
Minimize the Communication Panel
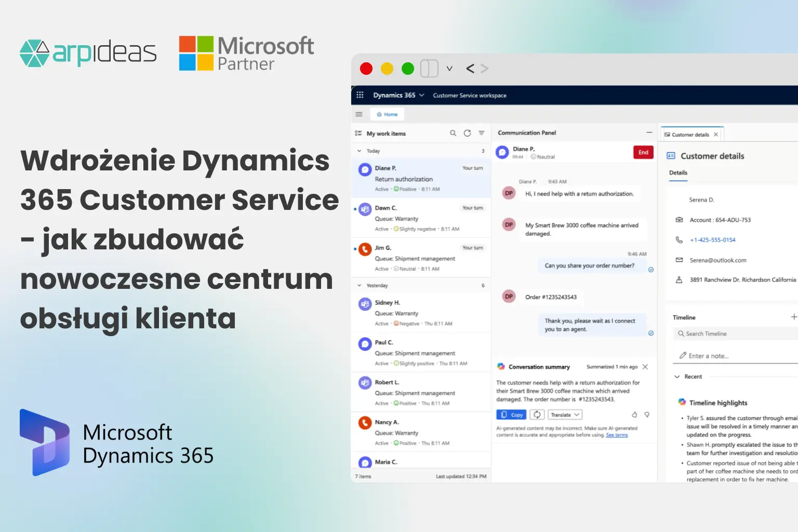tap(649, 132)
